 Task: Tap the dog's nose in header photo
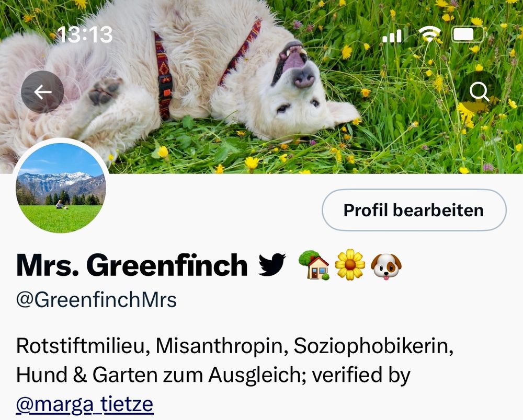coord(303,78)
